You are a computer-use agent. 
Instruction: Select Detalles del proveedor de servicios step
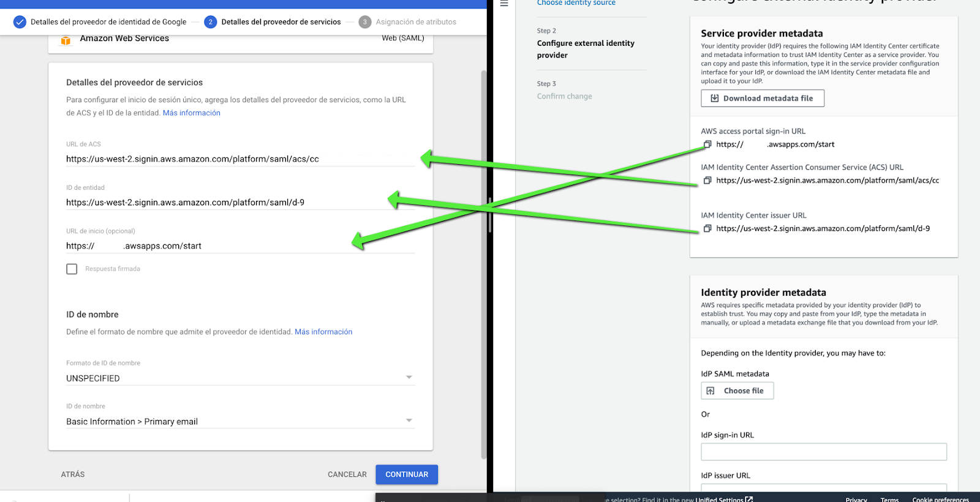(x=281, y=22)
